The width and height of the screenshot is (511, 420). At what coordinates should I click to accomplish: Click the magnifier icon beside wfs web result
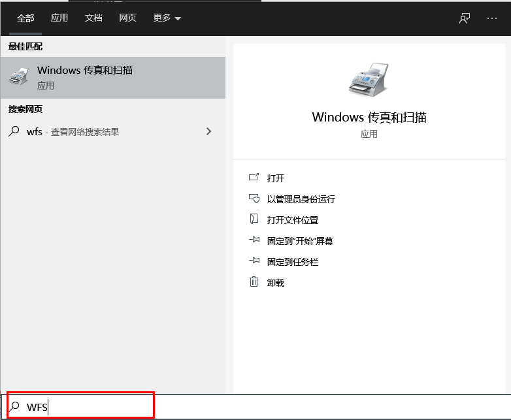tap(14, 131)
